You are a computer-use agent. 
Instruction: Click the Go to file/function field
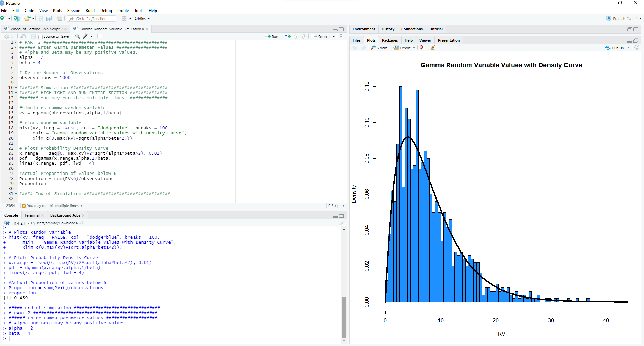point(91,19)
